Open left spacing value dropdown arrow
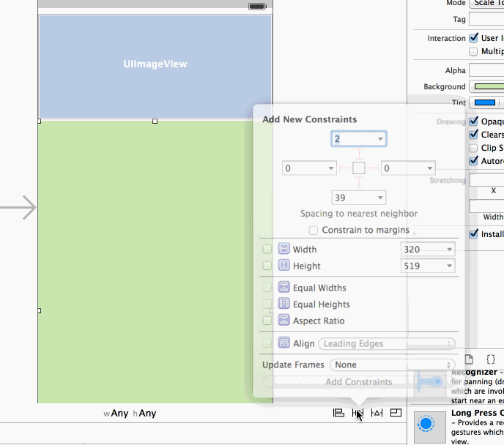The height and width of the screenshot is (445, 504). pos(331,168)
